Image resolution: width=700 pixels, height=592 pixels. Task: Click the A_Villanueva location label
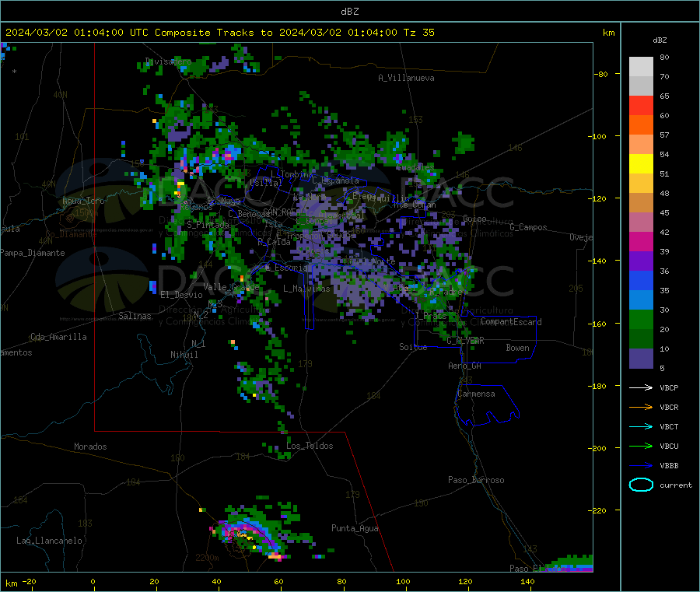(x=406, y=78)
